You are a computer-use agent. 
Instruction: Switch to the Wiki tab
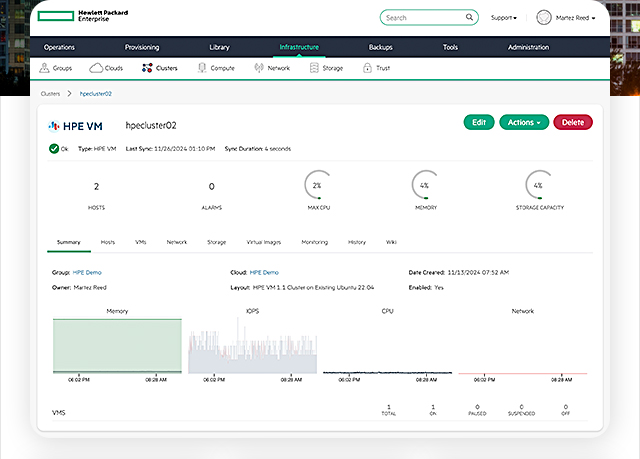391,242
